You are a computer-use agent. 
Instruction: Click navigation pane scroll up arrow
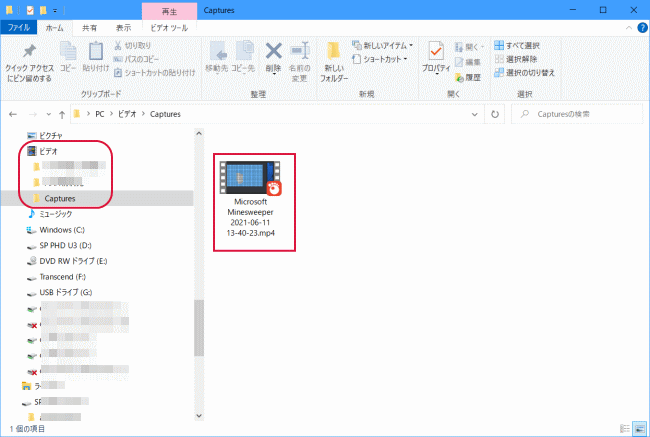(x=199, y=134)
